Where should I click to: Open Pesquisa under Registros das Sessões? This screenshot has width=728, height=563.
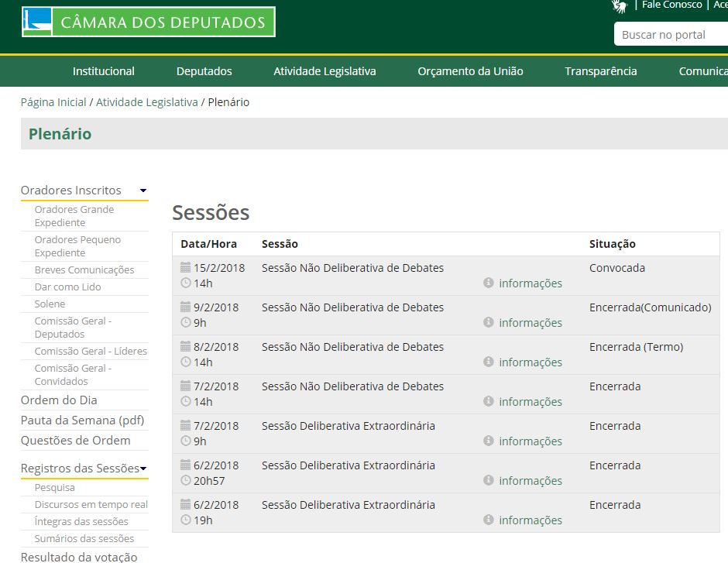point(54,487)
